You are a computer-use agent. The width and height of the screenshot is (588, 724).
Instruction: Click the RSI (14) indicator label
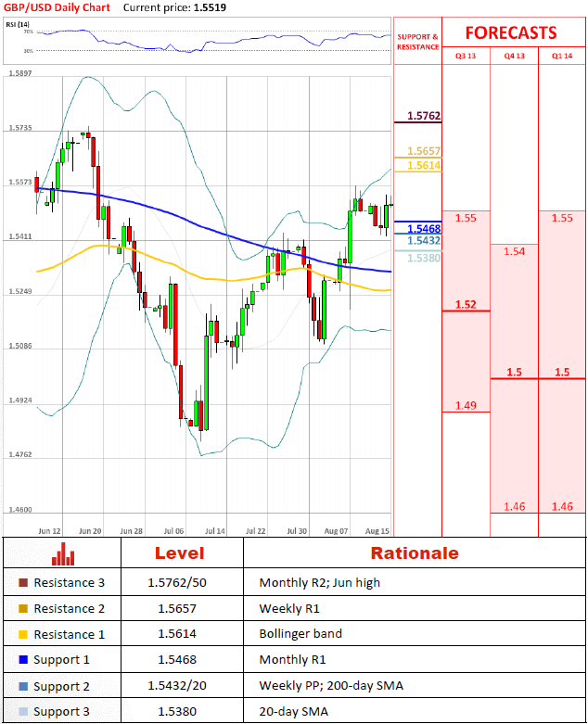click(19, 23)
